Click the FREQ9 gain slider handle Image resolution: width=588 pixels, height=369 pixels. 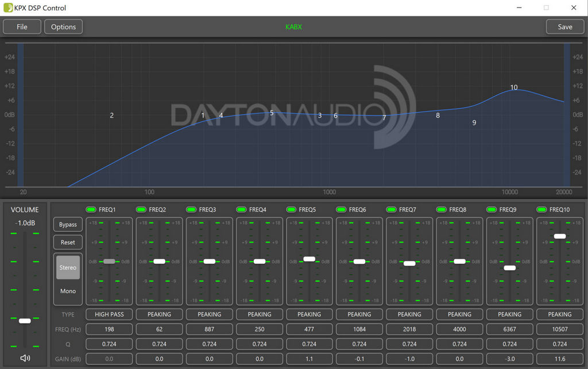510,268
